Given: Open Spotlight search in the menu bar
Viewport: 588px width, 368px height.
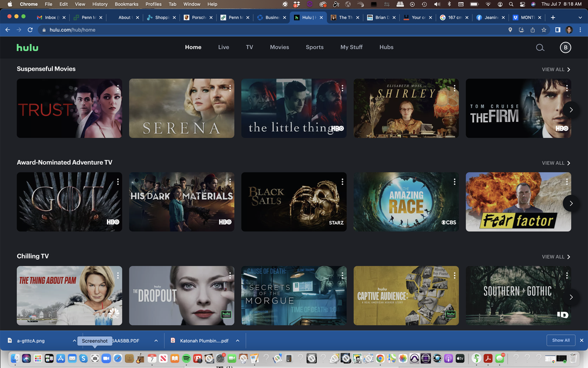Looking at the screenshot, I should (x=511, y=4).
